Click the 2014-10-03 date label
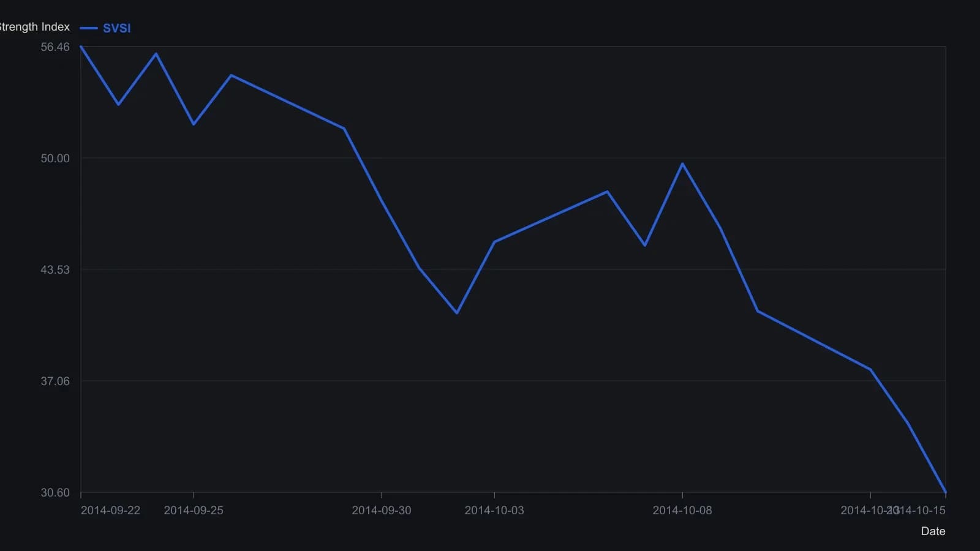 (x=494, y=511)
